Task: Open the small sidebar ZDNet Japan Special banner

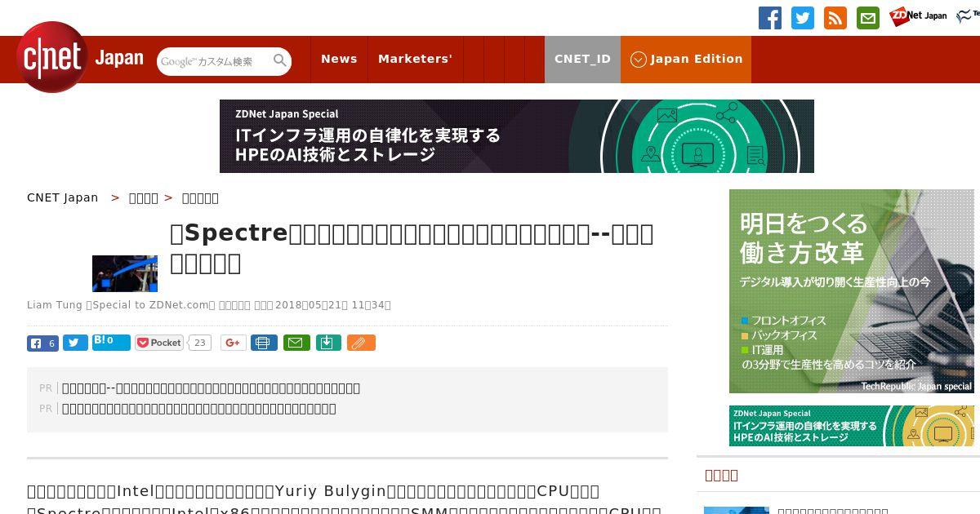Action: pyautogui.click(x=852, y=426)
